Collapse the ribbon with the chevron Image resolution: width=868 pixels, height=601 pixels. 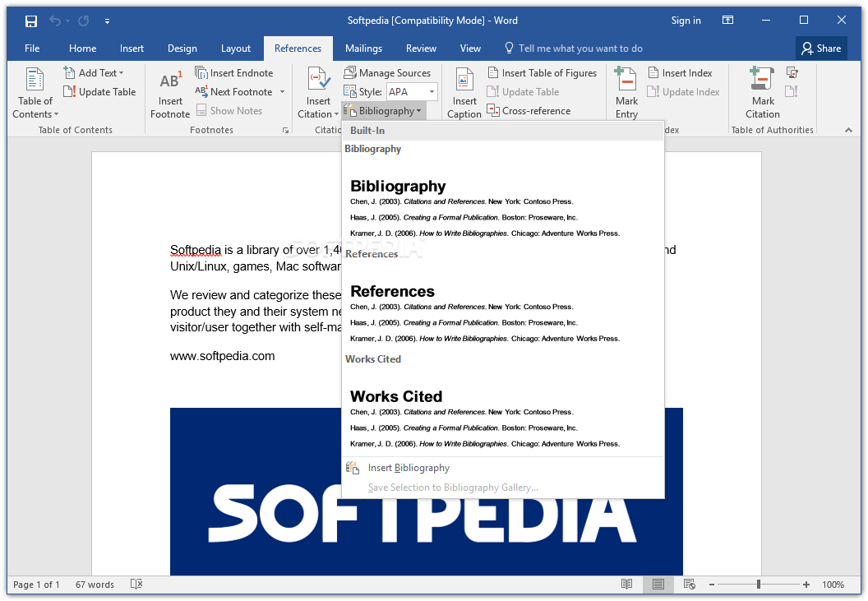[848, 130]
